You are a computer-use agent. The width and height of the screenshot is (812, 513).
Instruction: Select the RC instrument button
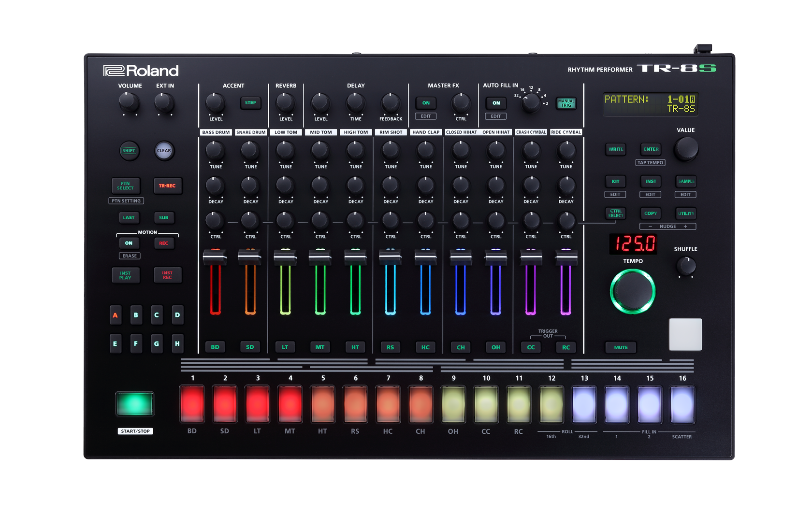pos(566,347)
